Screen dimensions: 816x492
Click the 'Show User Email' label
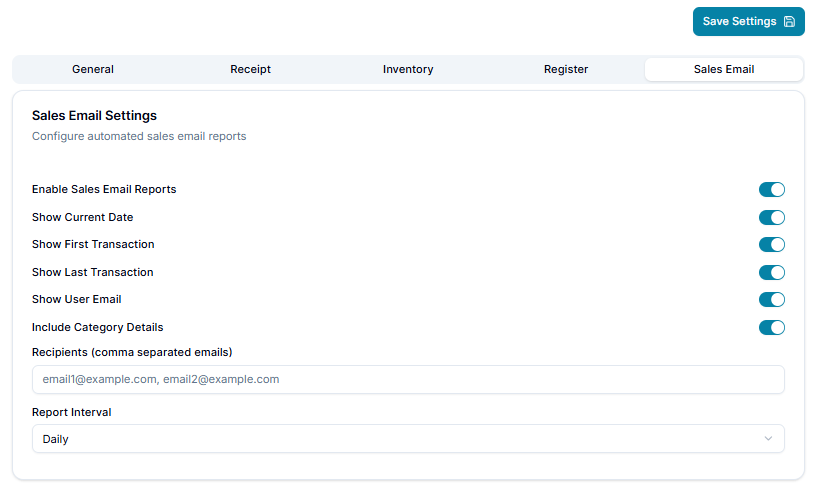pyautogui.click(x=76, y=299)
